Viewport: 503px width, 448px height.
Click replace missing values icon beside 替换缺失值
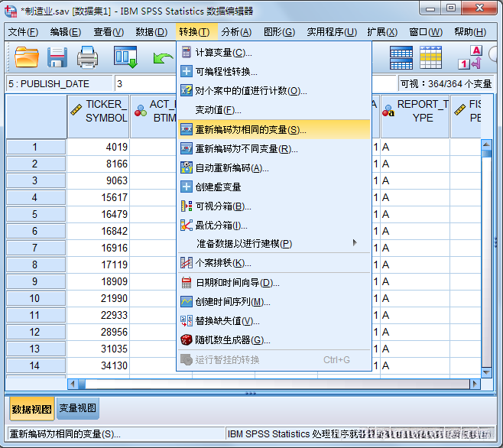187,321
